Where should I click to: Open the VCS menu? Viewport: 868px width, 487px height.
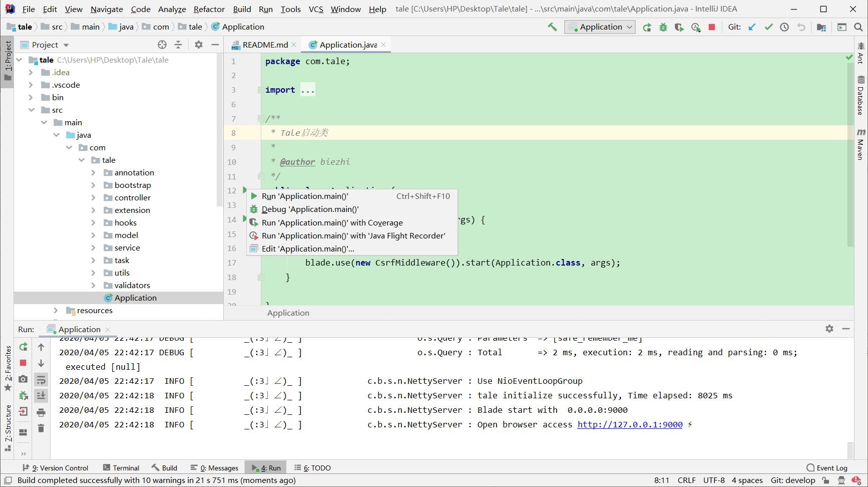tap(316, 9)
